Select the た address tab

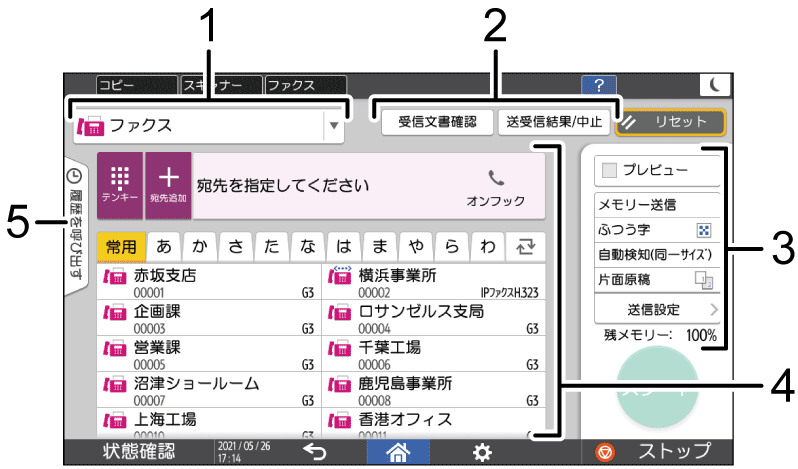[x=272, y=247]
